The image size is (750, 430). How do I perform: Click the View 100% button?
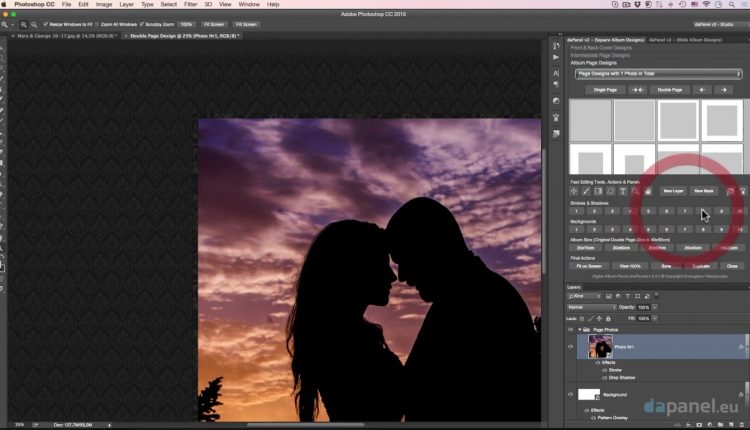coord(630,266)
